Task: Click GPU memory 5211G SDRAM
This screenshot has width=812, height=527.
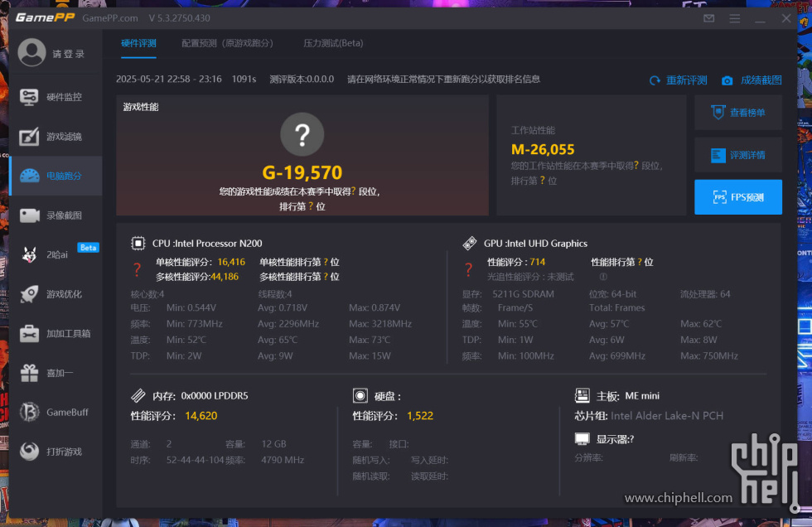Action: (x=523, y=294)
